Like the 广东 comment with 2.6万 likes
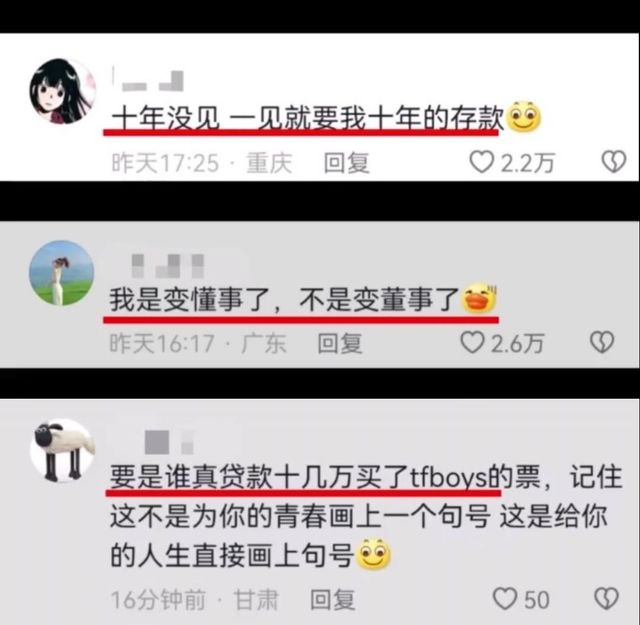 point(472,342)
